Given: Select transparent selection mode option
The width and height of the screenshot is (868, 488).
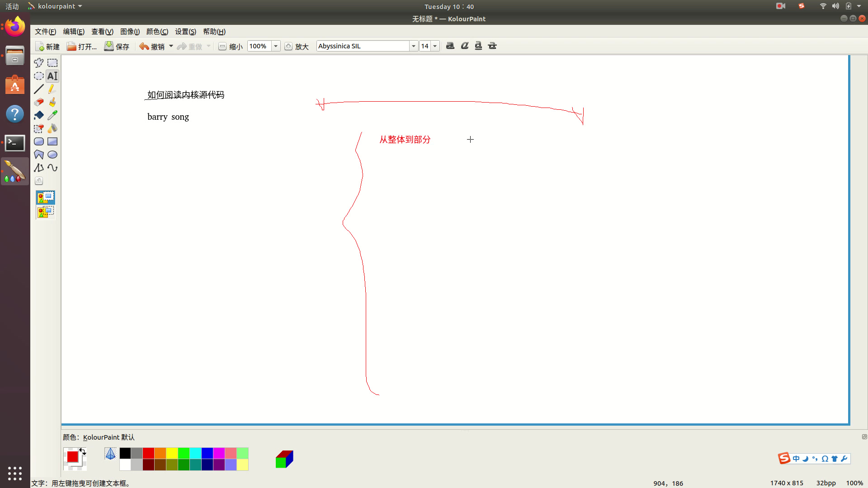Looking at the screenshot, I should (x=46, y=212).
